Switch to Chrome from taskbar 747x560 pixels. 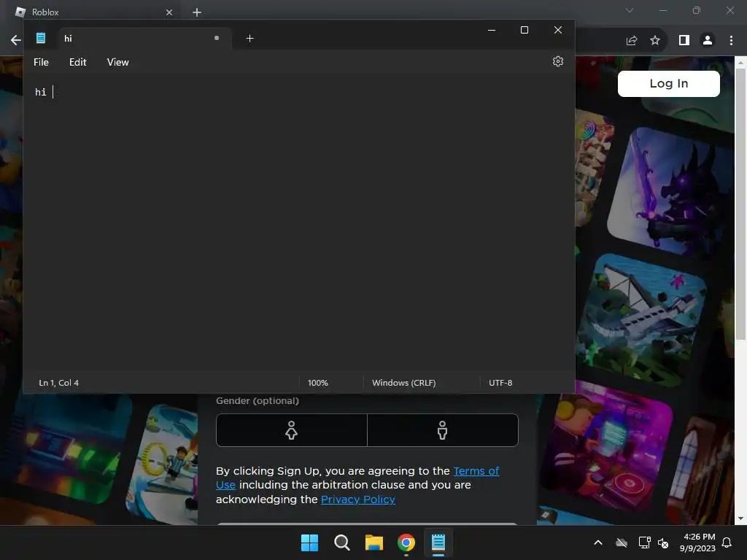(x=406, y=542)
